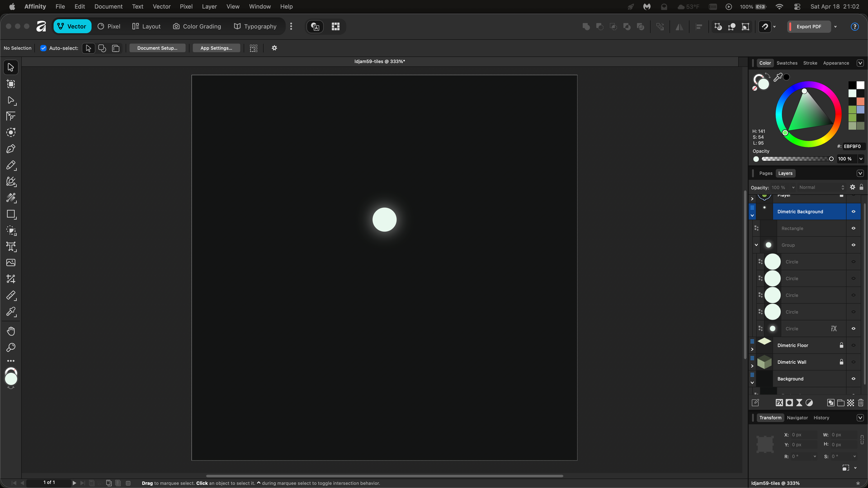Click the Mask Layer icon below layers

point(789,403)
